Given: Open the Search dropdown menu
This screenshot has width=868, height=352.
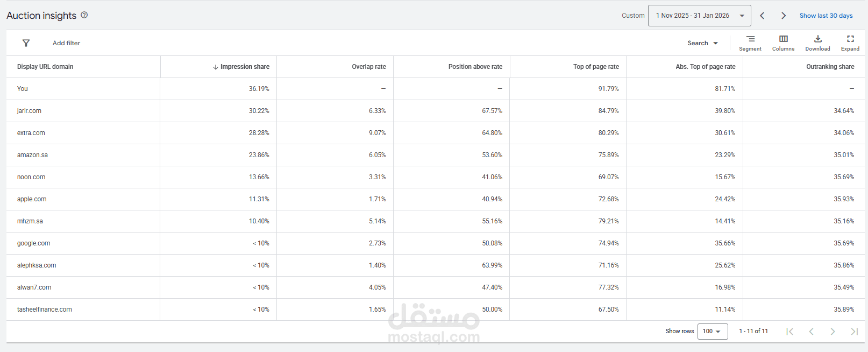Looking at the screenshot, I should click(x=702, y=43).
